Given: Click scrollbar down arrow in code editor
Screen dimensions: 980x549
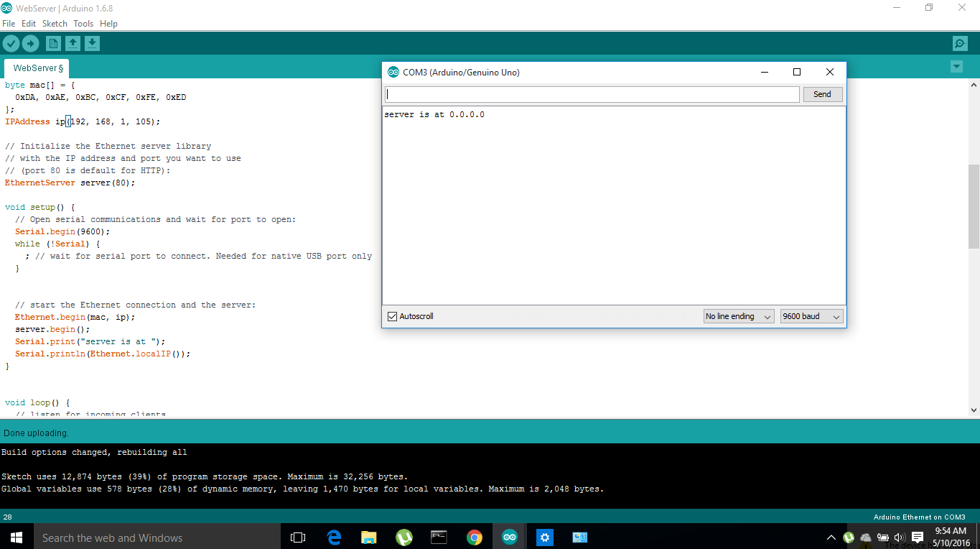Looking at the screenshot, I should (974, 410).
